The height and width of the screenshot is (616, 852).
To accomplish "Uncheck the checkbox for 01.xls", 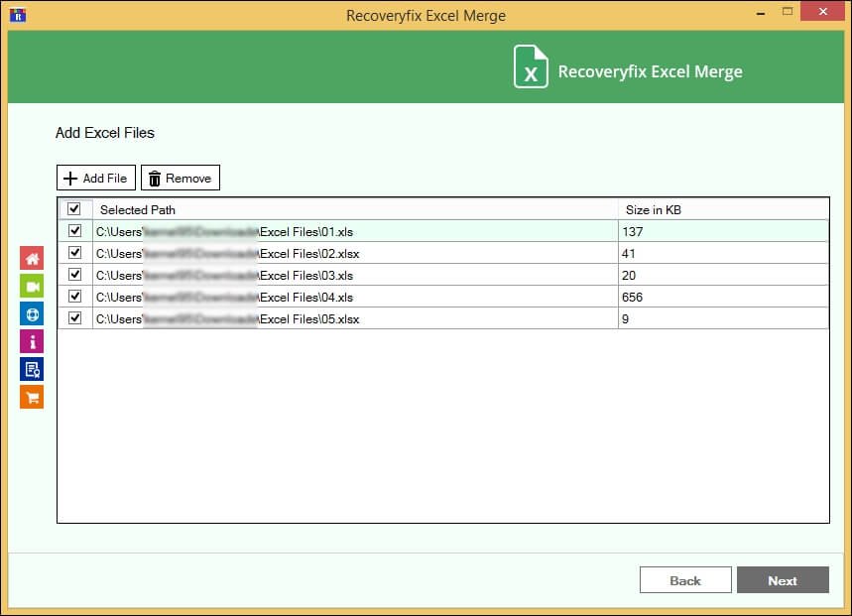I will [x=75, y=231].
